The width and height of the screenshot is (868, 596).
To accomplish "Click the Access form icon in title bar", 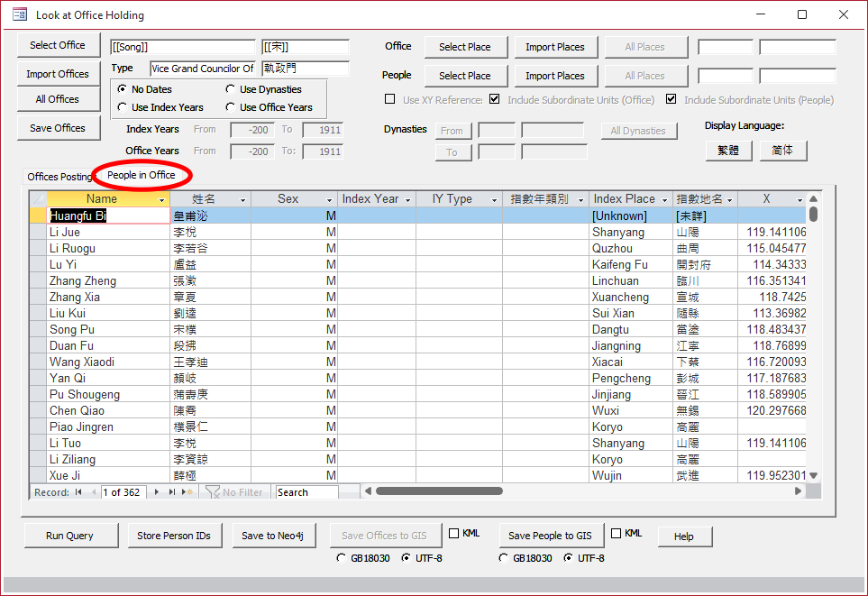I will (x=19, y=15).
